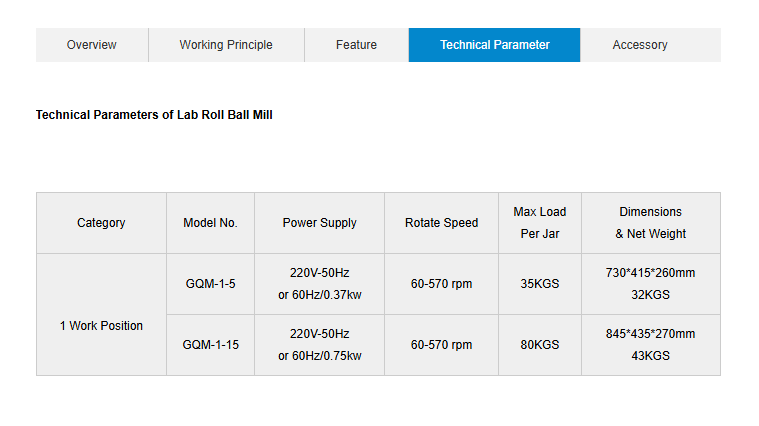Click the 35KGS max load cell
Viewport: 759px width, 426px height.
pos(539,284)
